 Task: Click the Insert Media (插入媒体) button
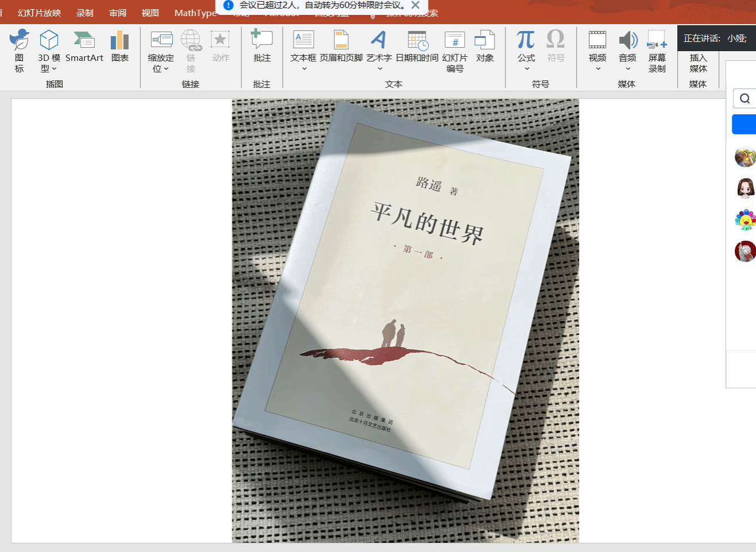(698, 63)
